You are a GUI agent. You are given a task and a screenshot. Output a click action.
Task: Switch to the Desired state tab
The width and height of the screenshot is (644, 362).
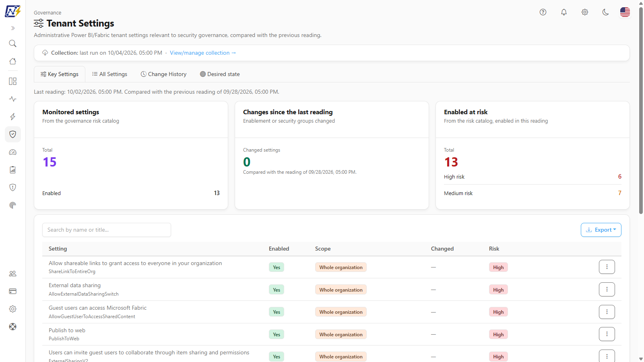click(x=220, y=74)
